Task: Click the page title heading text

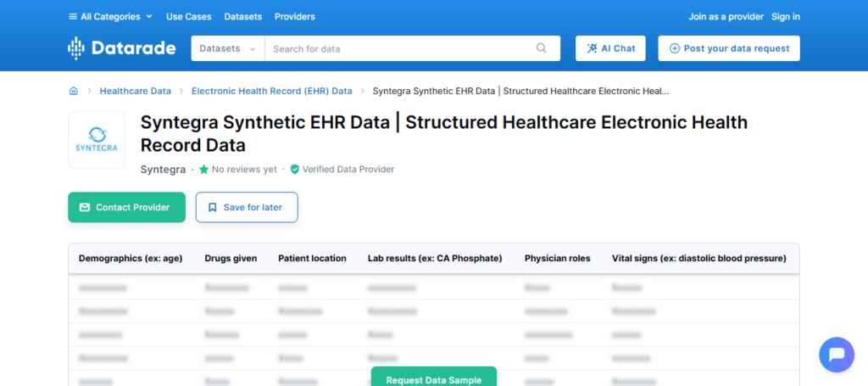Action: pos(444,133)
